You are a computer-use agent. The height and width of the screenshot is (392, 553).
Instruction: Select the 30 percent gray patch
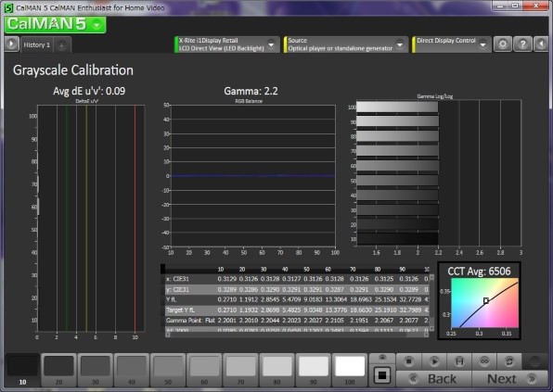point(96,370)
